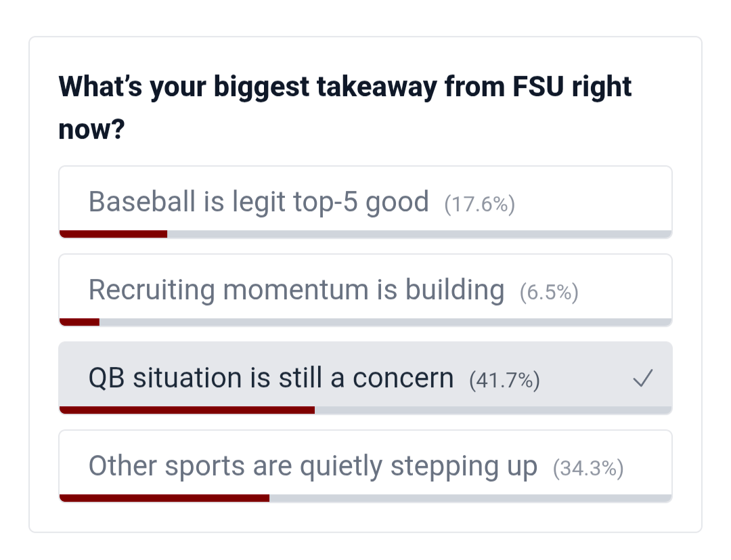This screenshot has height=560, width=731.
Task: Click the 17.6% result for Baseball option
Action: point(479,204)
